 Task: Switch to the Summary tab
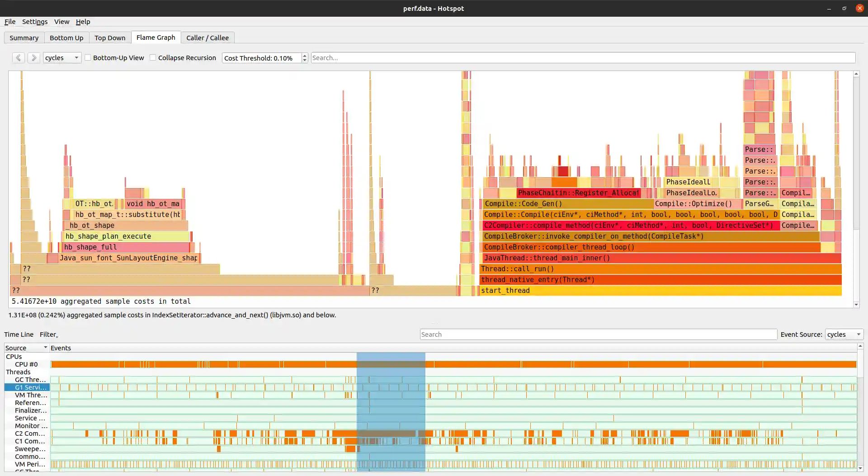point(24,38)
